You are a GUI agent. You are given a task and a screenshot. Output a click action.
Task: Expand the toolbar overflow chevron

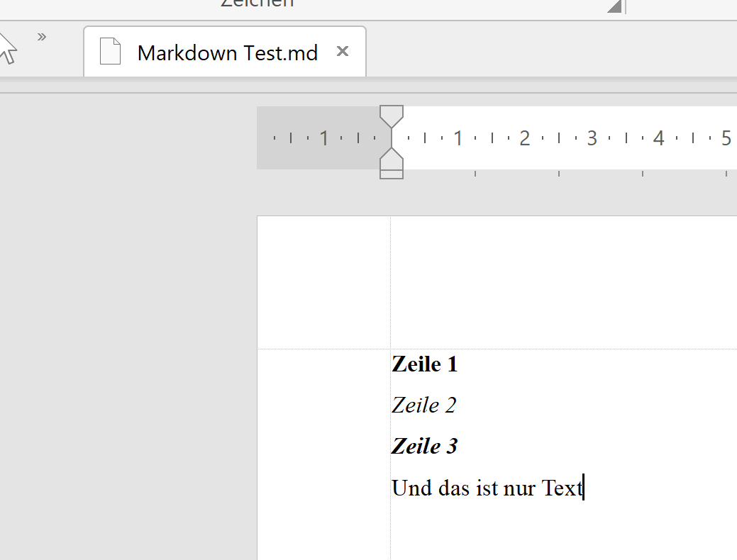tap(42, 37)
